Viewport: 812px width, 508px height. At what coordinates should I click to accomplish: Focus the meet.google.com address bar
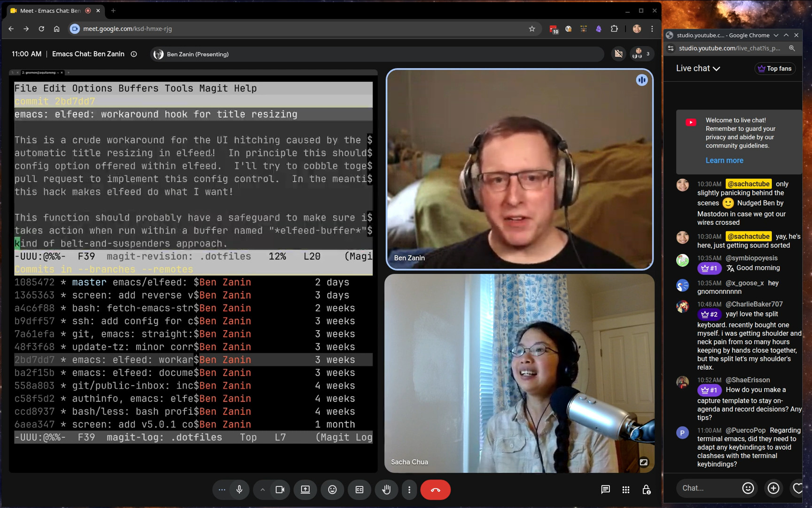pos(301,29)
